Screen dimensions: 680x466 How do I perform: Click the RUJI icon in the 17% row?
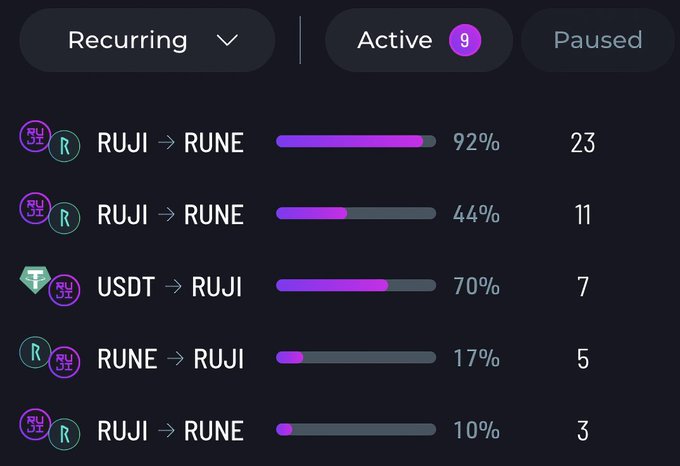coord(64,361)
